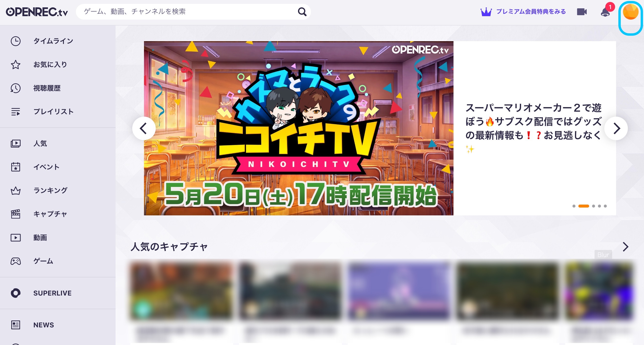This screenshot has height=345, width=644.
Task: Open ランキング in the sidebar
Action: click(x=50, y=190)
